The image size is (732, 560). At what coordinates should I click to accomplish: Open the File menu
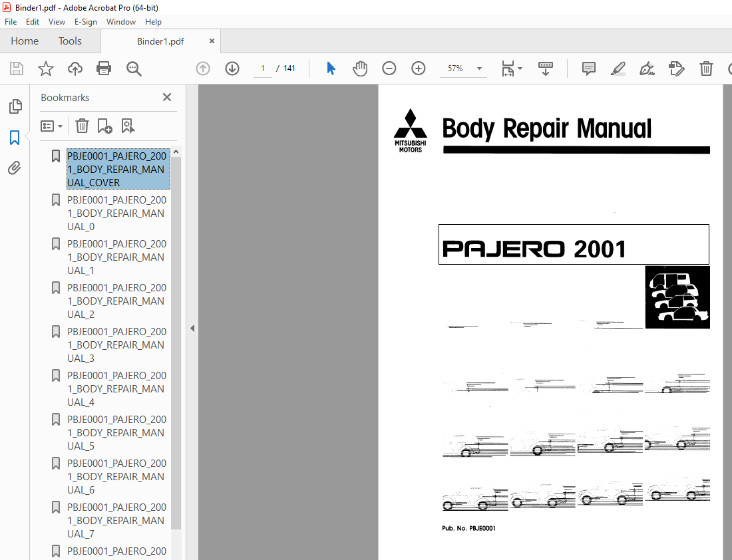coord(11,22)
